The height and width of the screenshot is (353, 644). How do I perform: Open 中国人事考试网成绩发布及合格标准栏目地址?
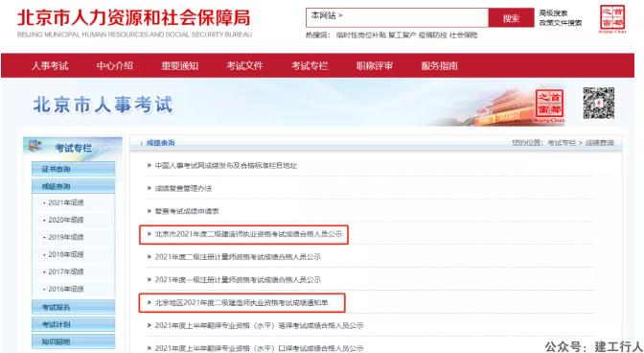[225, 166]
